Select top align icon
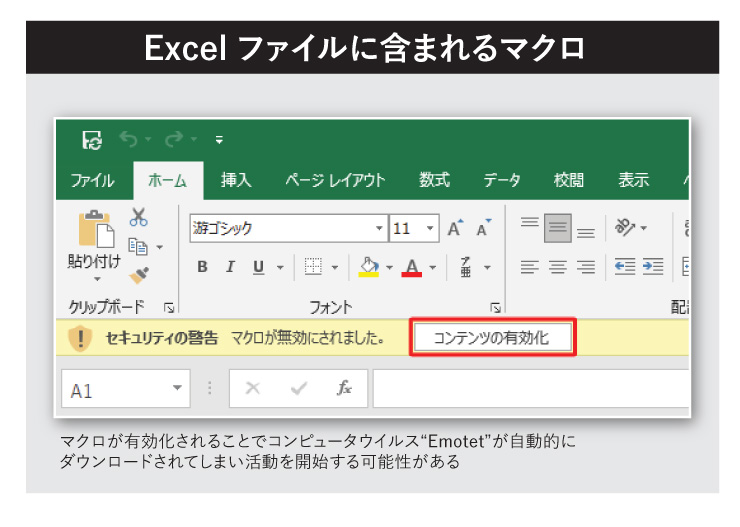 [x=530, y=222]
